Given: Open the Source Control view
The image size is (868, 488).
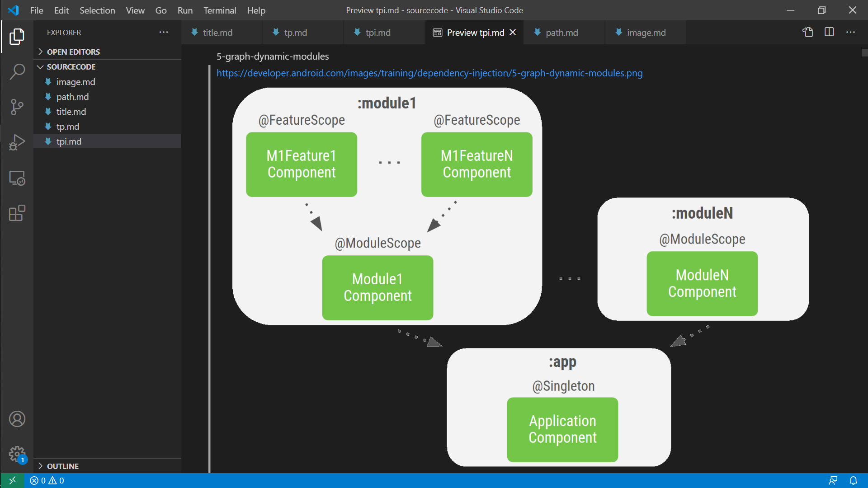Looking at the screenshot, I should [x=17, y=107].
